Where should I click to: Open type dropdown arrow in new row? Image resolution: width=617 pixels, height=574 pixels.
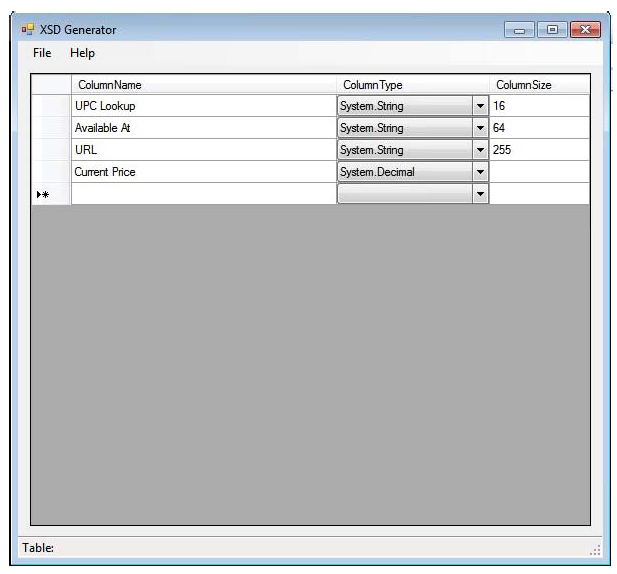pos(480,194)
